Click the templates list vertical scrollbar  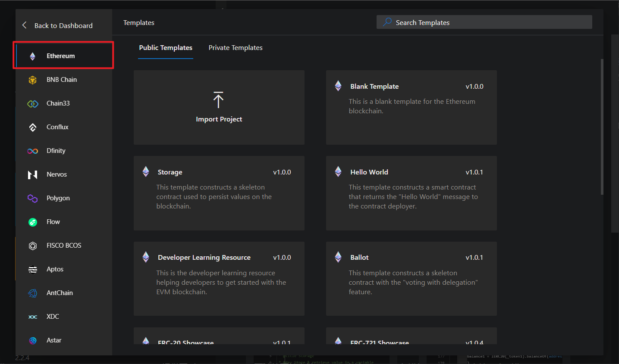click(x=602, y=127)
